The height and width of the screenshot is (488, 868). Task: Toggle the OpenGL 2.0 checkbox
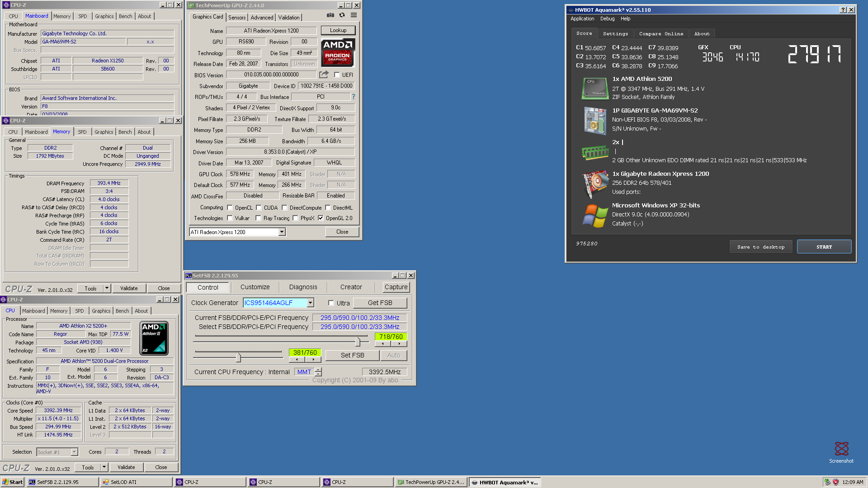(x=321, y=218)
